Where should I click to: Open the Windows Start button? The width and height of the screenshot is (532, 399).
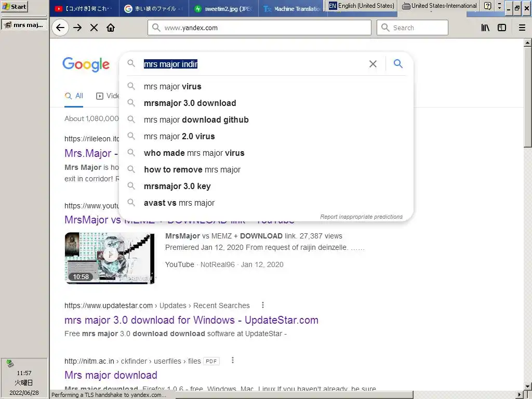point(14,6)
